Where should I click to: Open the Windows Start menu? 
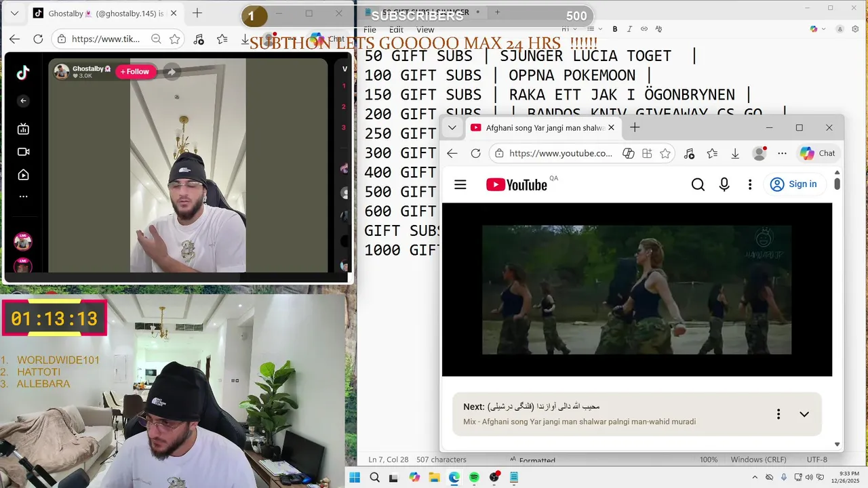pyautogui.click(x=355, y=477)
